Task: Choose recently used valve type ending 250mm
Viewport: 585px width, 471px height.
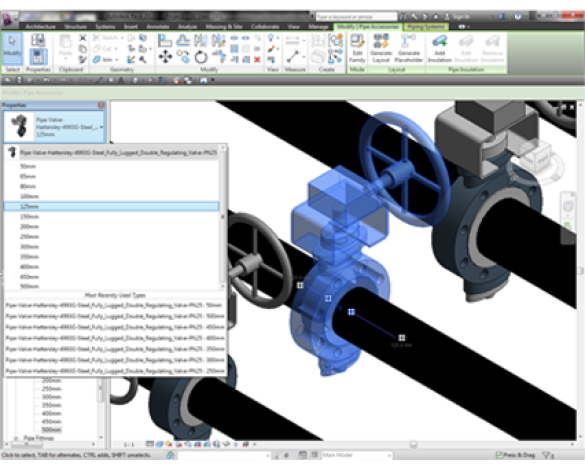Action: pyautogui.click(x=115, y=371)
